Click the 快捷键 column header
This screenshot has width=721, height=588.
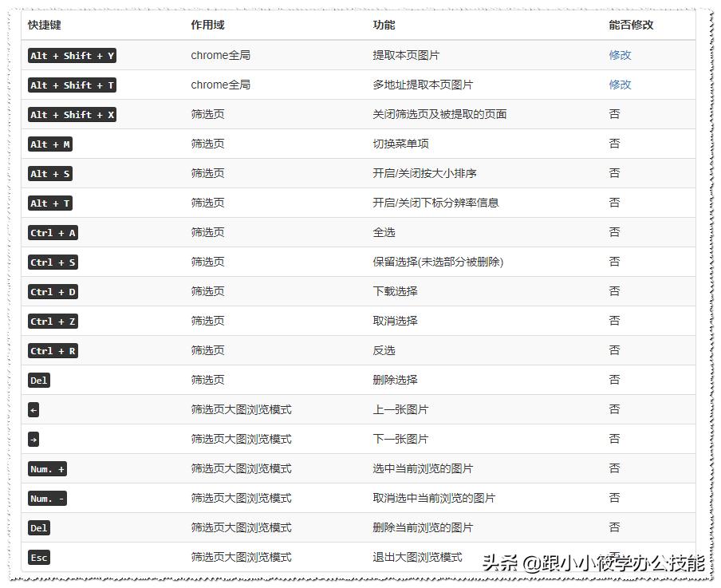(x=41, y=25)
